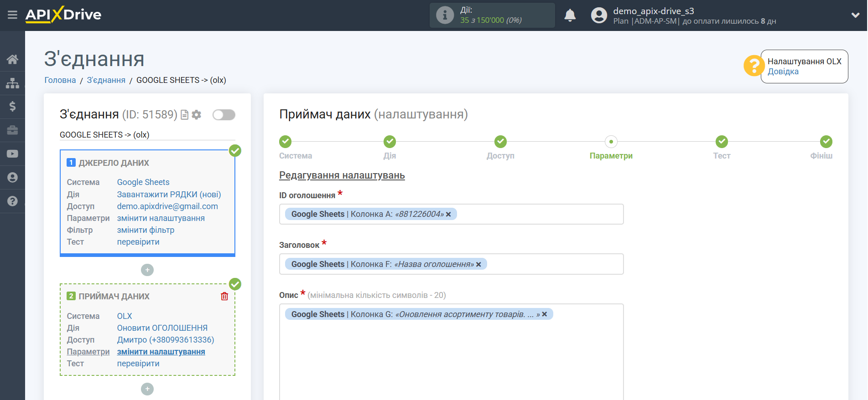The width and height of the screenshot is (868, 400).
Task: Open the Довідка help link
Action: point(783,72)
